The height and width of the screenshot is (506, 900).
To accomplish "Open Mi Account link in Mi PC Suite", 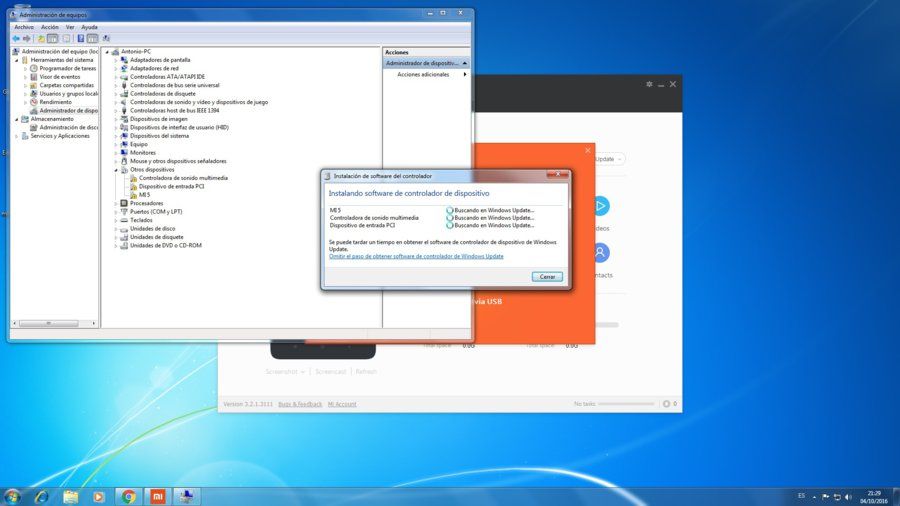I will [342, 404].
